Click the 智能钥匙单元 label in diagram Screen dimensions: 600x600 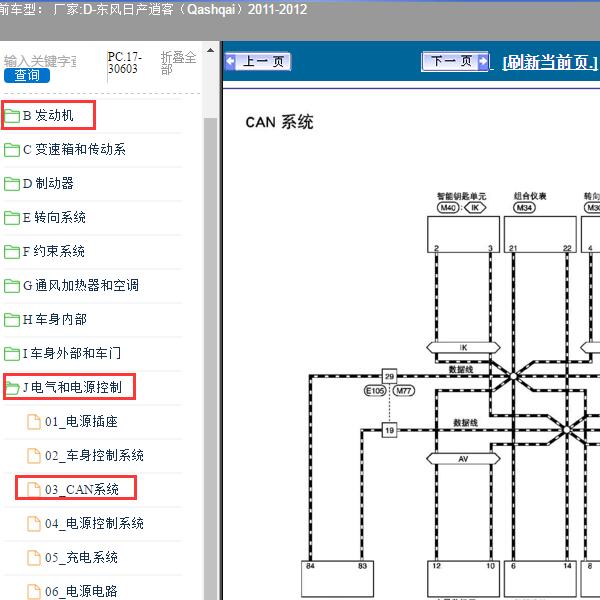461,196
